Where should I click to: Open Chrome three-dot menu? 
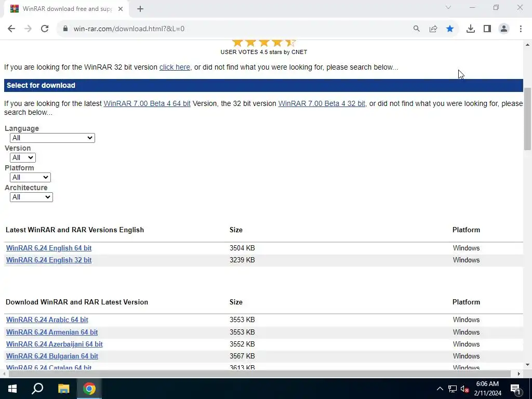pyautogui.click(x=521, y=29)
